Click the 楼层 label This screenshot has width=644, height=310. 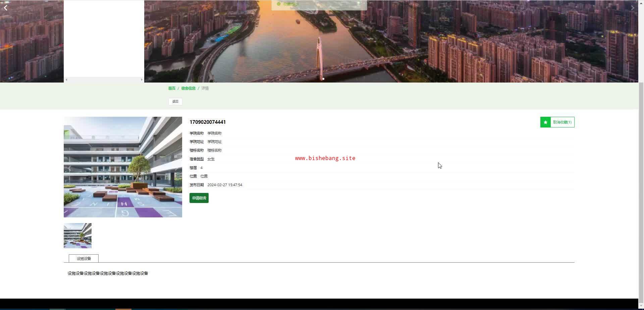193,168
